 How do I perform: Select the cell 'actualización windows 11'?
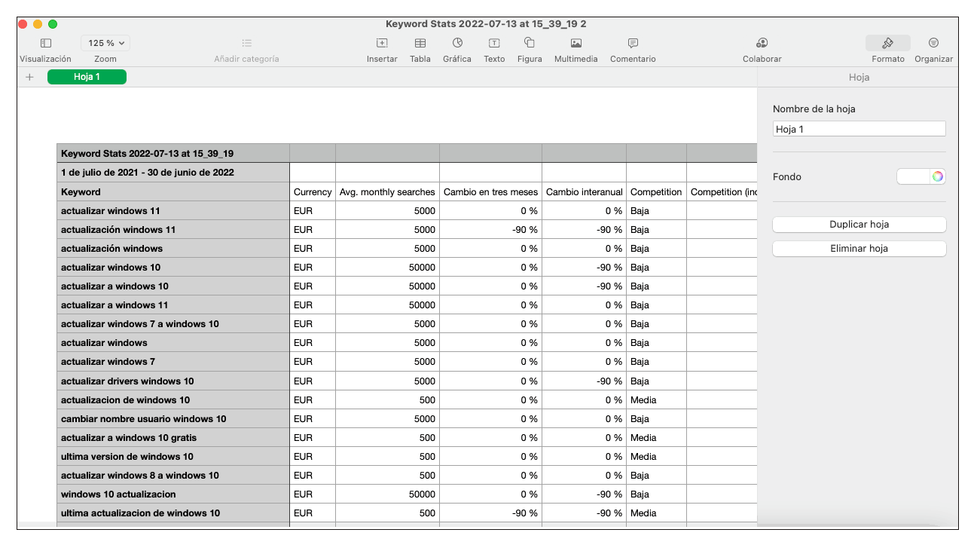click(173, 230)
